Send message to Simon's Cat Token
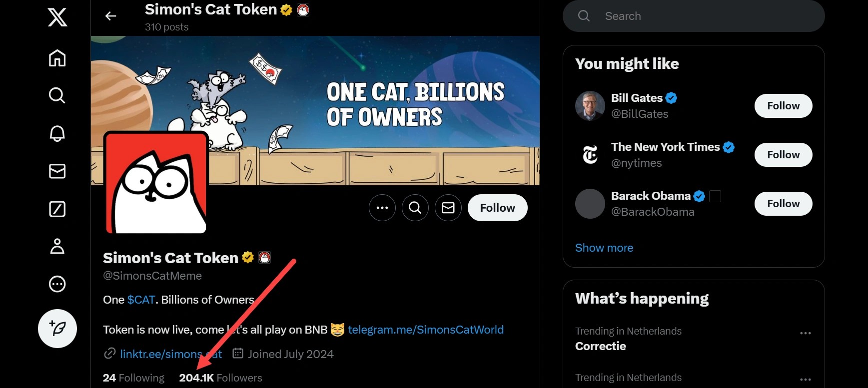868x388 pixels. (448, 208)
